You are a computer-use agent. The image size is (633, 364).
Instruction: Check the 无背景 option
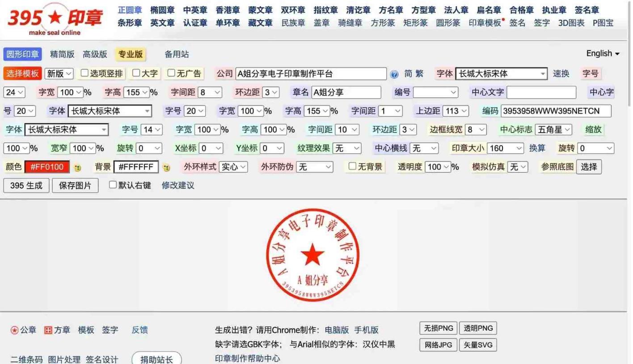coord(352,167)
